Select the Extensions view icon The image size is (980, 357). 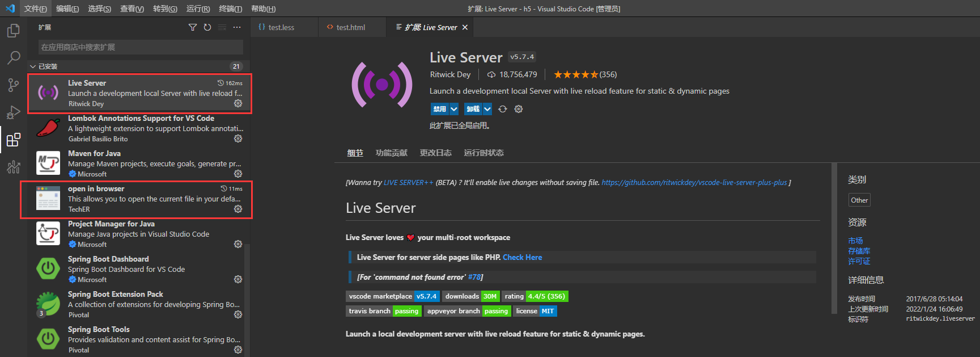[x=13, y=140]
